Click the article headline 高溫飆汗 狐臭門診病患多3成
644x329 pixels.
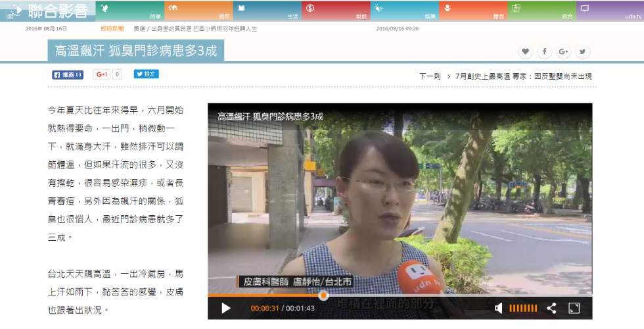coord(136,51)
